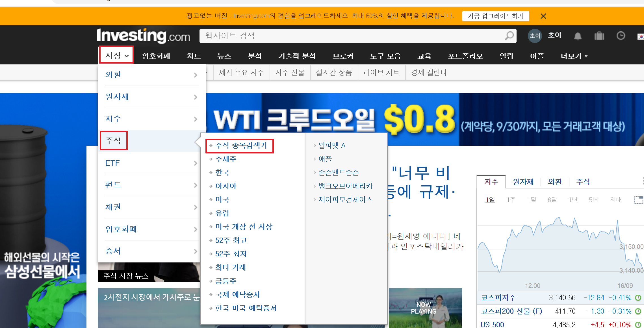This screenshot has width=644, height=328.
Task: Click 52주 최저 link
Action: tap(231, 254)
